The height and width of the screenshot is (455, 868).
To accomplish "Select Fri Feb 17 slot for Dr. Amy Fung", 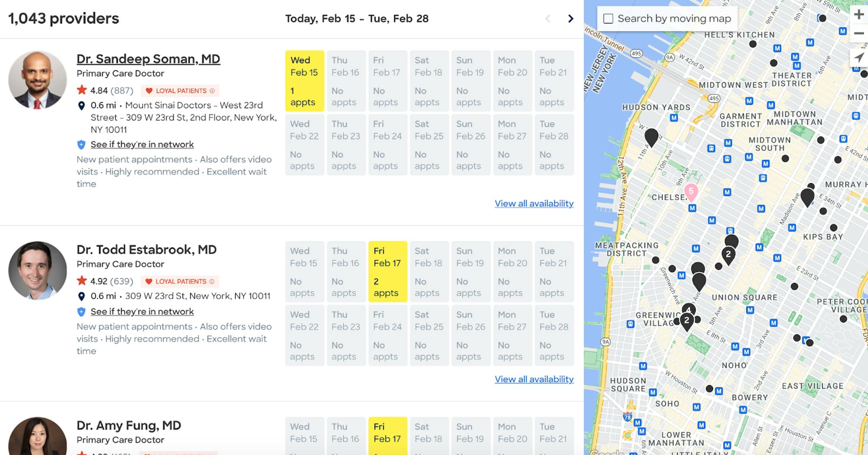I will point(388,435).
